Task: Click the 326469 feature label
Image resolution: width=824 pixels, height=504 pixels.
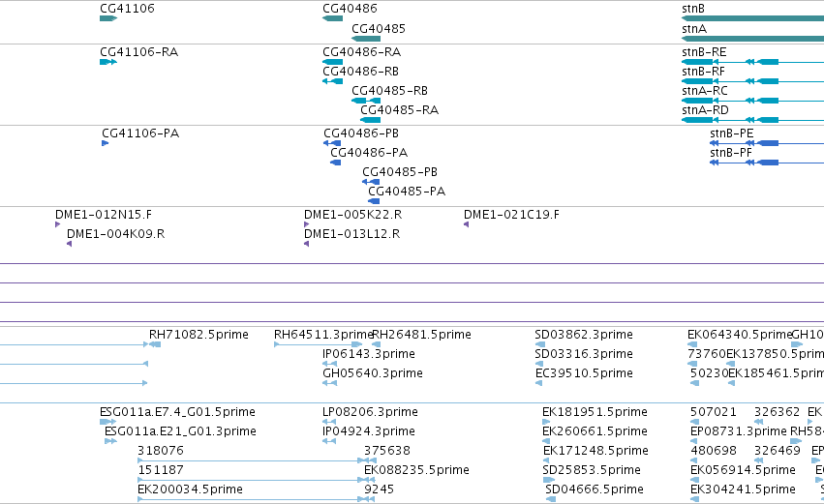Action: pos(778,451)
